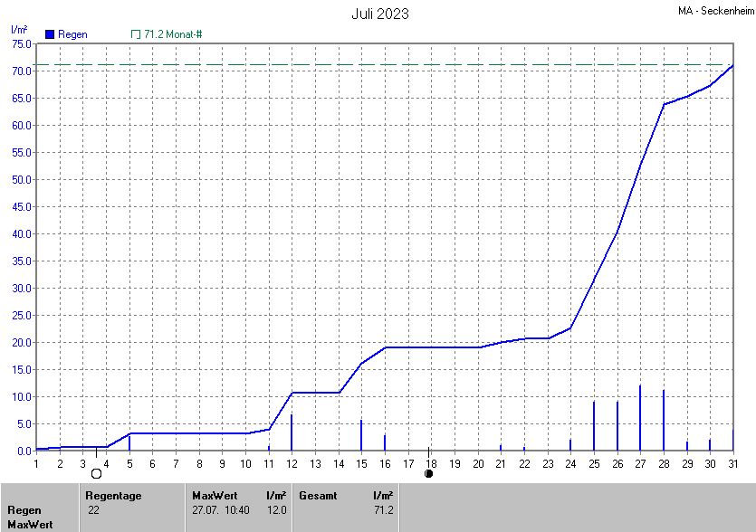Viewport: 756px width, 532px height.
Task: Click the max value date 27.07. 10:40
Action: [219, 510]
